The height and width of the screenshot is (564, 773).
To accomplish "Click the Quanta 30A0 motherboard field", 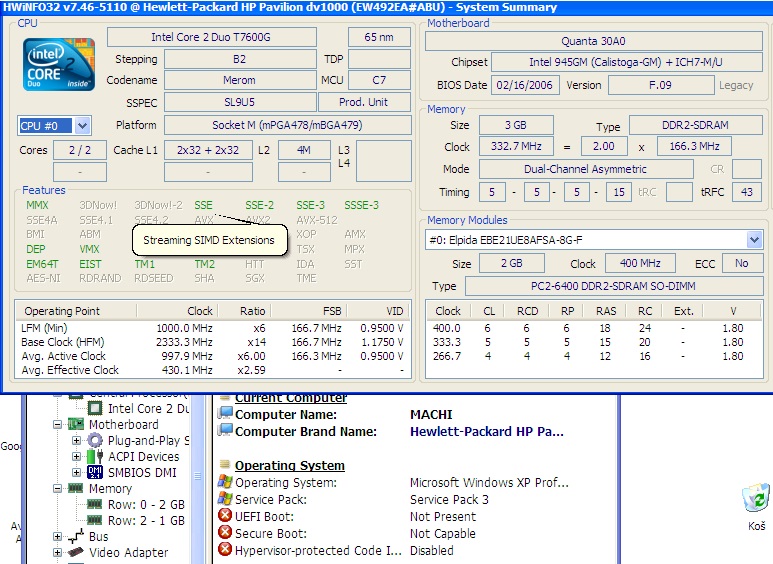I will (594, 41).
